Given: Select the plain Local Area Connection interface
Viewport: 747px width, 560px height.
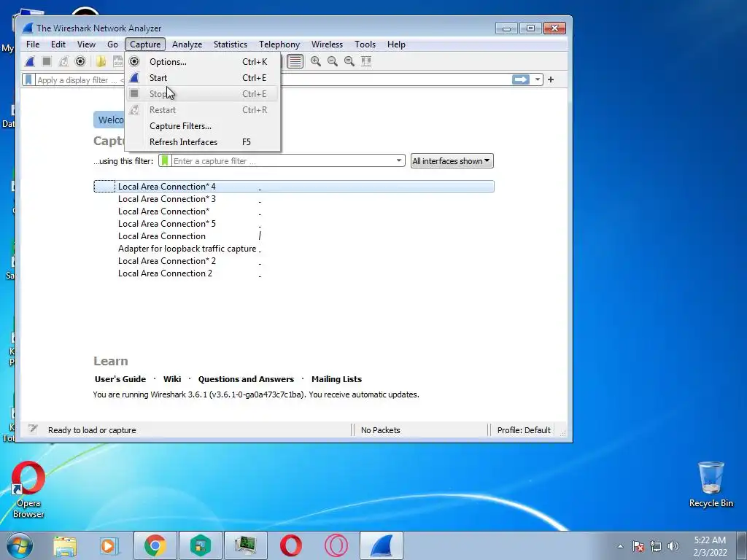Looking at the screenshot, I should point(294,236).
